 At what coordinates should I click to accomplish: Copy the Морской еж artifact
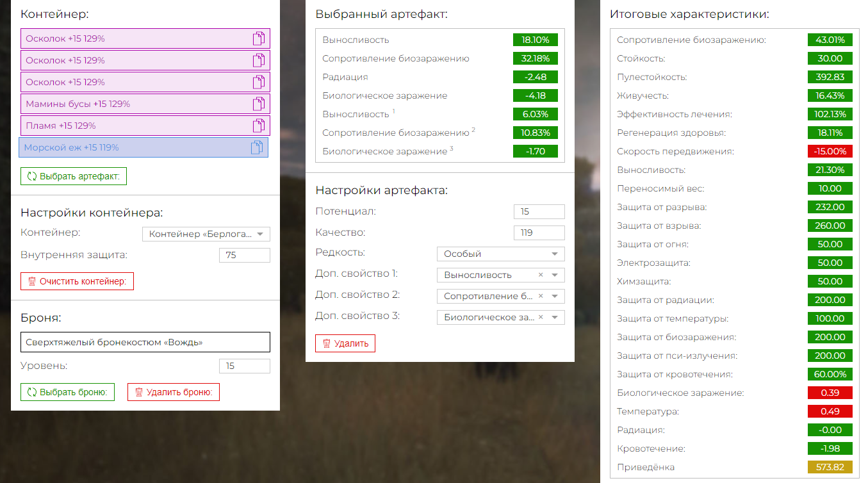[x=256, y=147]
